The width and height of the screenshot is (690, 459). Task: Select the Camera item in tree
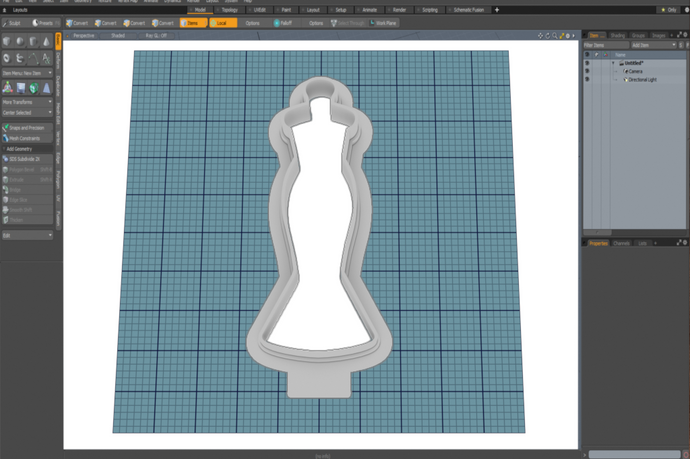(635, 71)
